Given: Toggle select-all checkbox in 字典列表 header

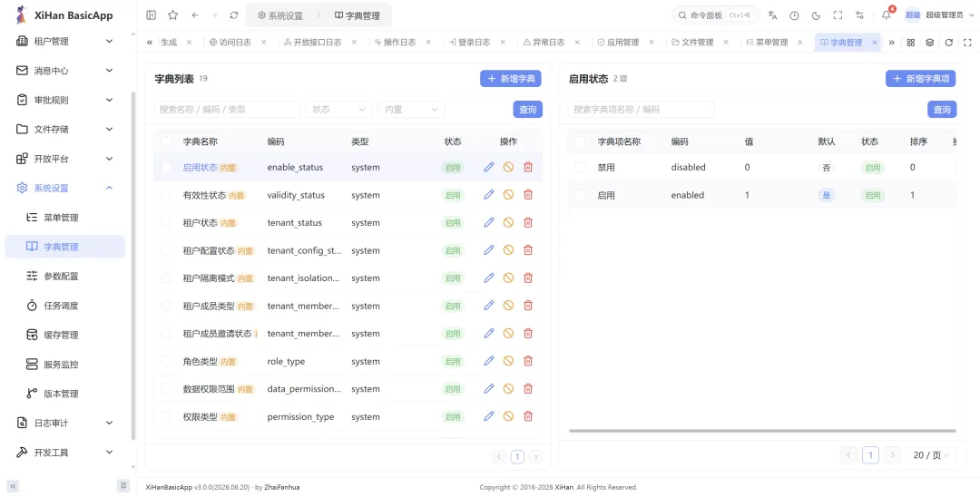Looking at the screenshot, I should pyautogui.click(x=166, y=141).
